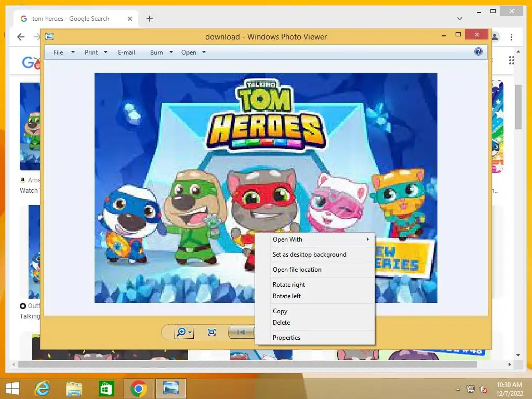The width and height of the screenshot is (532, 399).
Task: Open the Windows Start button
Action: click(x=12, y=389)
